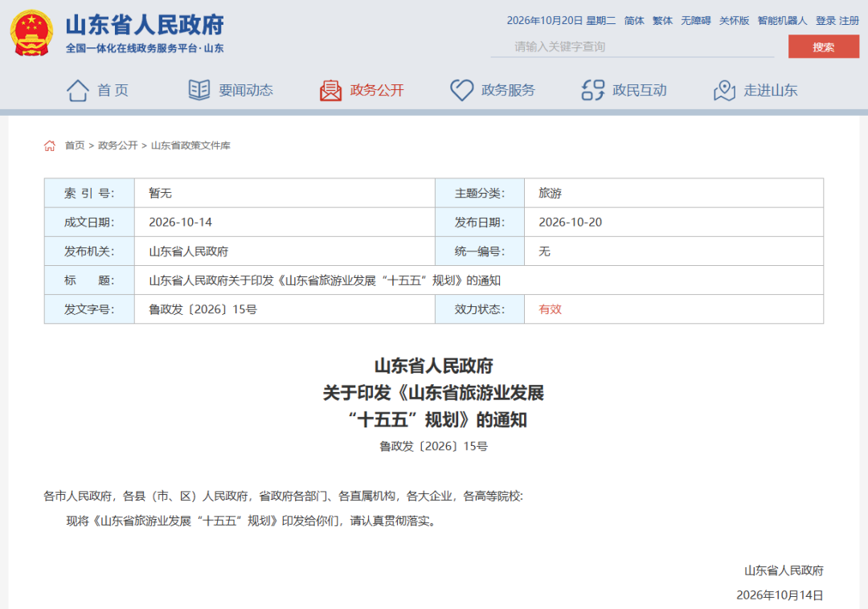Click 山东省政策文件库 breadcrumb link
868x609 pixels.
click(190, 145)
